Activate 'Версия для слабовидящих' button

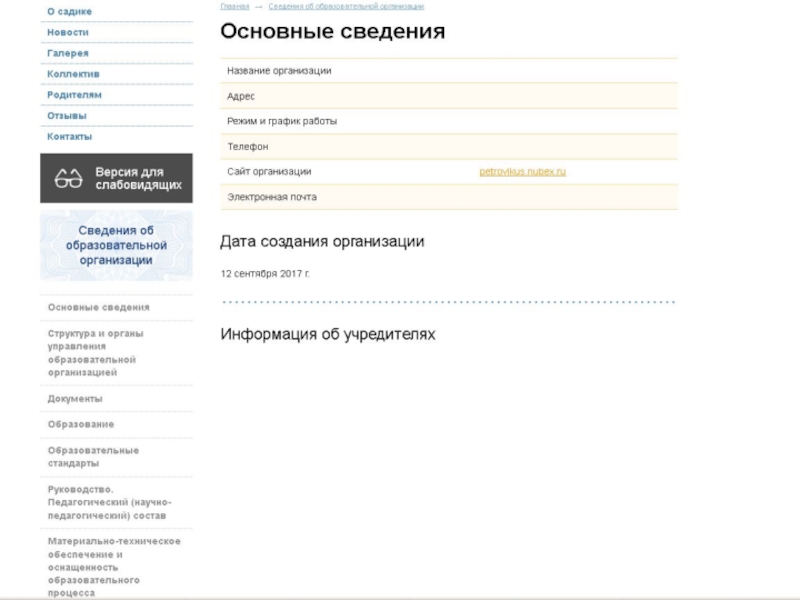coord(116,178)
